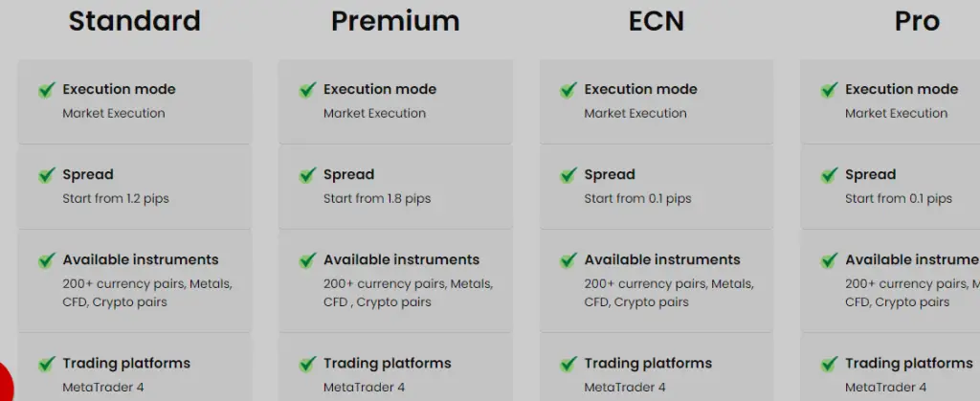Click the Pro Market Execution text

coord(896,113)
